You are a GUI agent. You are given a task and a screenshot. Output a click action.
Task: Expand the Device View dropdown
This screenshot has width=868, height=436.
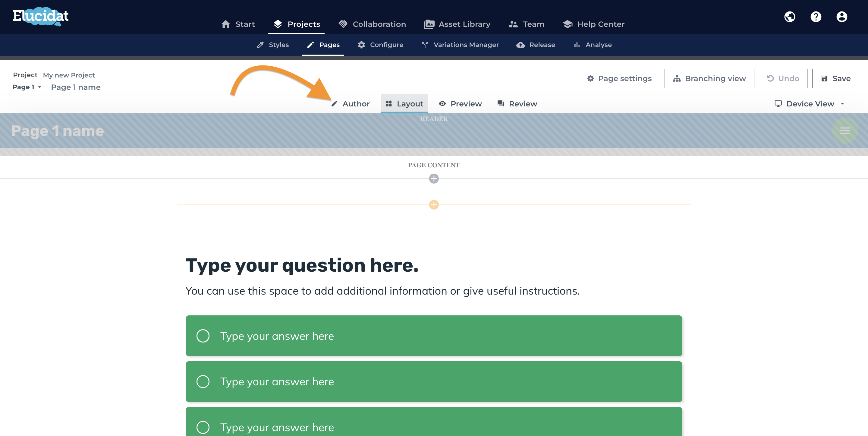coord(809,103)
